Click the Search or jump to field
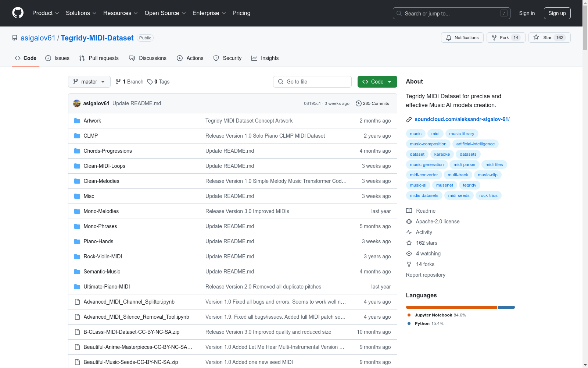This screenshot has width=588, height=368. click(x=452, y=13)
